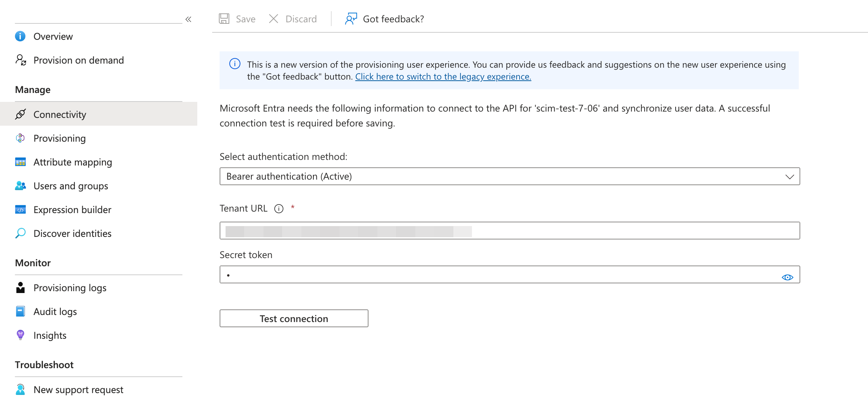Click the Provision on demand icon
The width and height of the screenshot is (868, 415).
[x=20, y=60]
